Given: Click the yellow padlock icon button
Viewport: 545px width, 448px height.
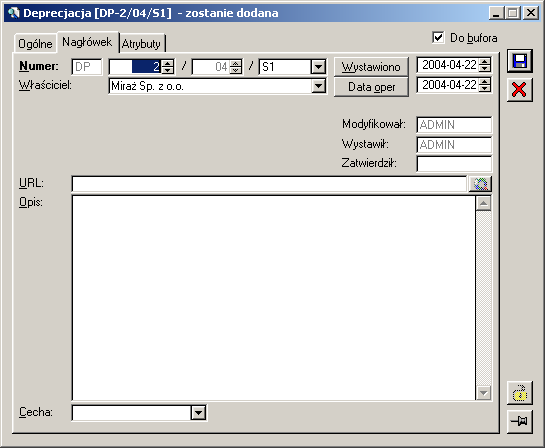Looking at the screenshot, I should click(x=520, y=393).
